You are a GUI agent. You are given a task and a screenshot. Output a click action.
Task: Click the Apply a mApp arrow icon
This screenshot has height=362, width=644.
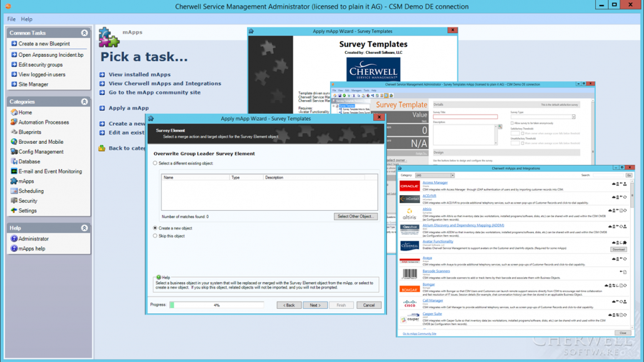(x=102, y=108)
